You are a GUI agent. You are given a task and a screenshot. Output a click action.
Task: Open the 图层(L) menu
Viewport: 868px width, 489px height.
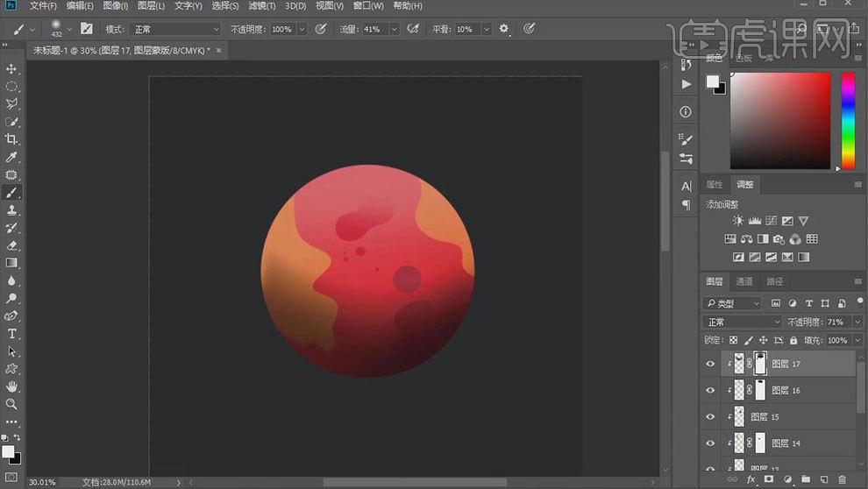[151, 6]
